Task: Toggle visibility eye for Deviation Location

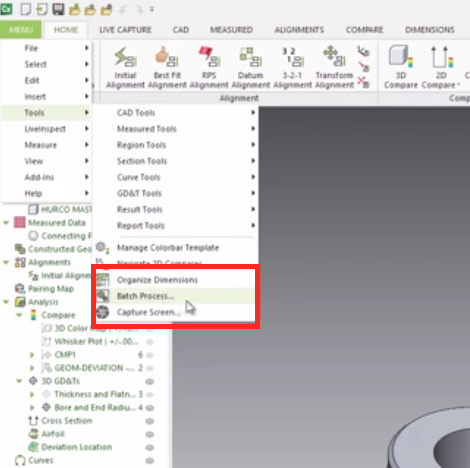Action: point(150,447)
